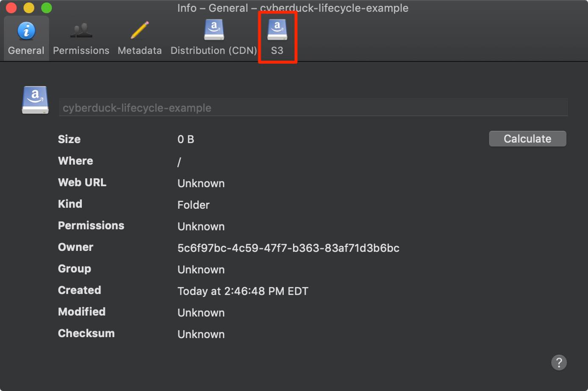Click the Calculate button to compute folder size
The width and height of the screenshot is (588, 391).
527,139
